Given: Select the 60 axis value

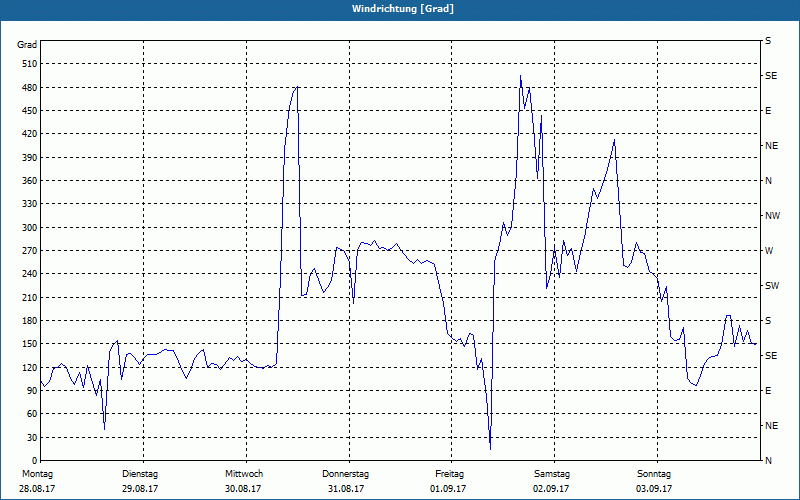Looking at the screenshot, I should tap(32, 414).
